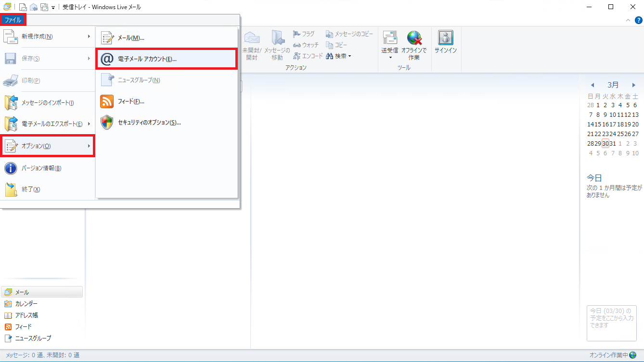Go to previous month in calendar
Screen dimensions: 644x362
592,85
